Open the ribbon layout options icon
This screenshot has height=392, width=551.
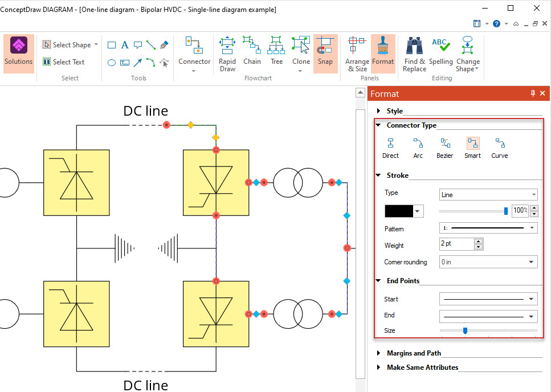477,23
